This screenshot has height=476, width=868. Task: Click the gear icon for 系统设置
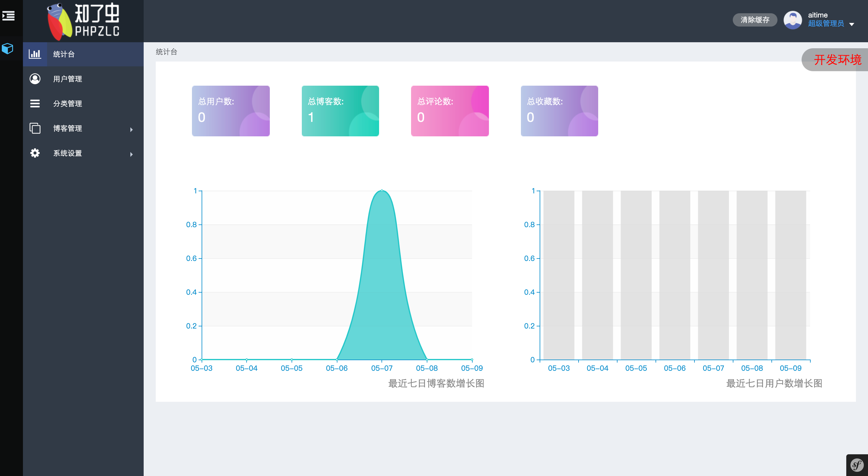tap(35, 153)
